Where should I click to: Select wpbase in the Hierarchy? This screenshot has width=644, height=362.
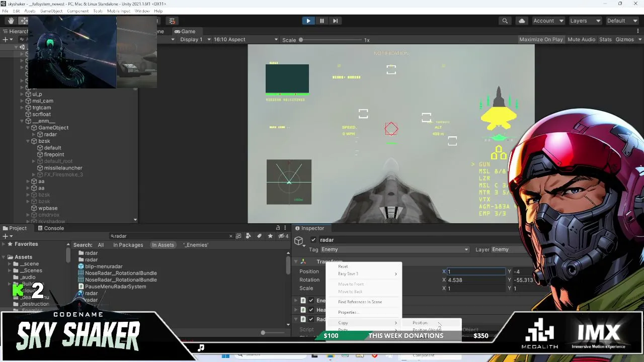(x=48, y=208)
